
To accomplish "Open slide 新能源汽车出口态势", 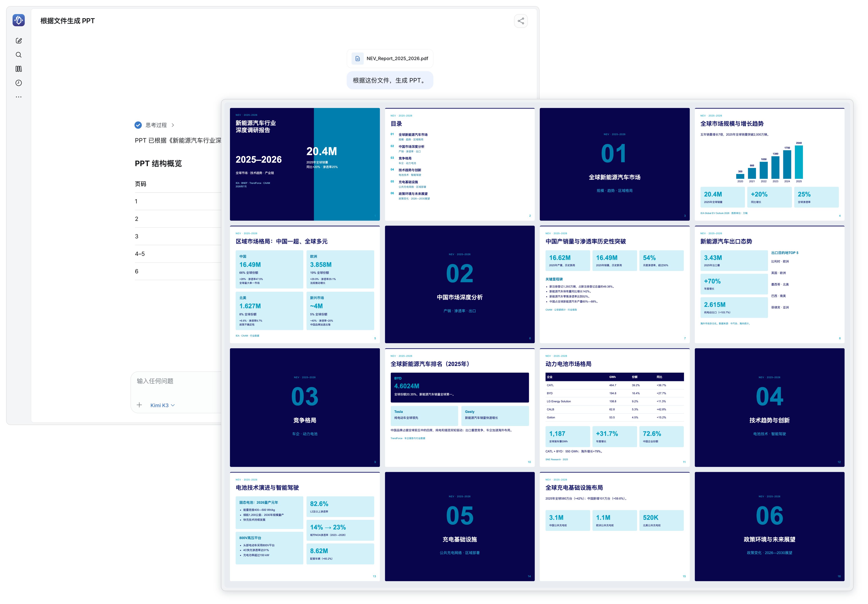I will [x=769, y=284].
